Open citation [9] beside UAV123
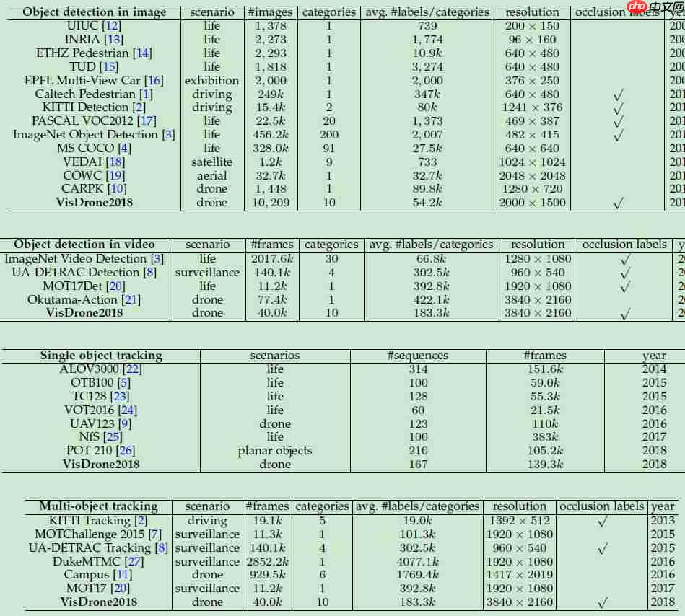This screenshot has width=685, height=616. (x=124, y=424)
